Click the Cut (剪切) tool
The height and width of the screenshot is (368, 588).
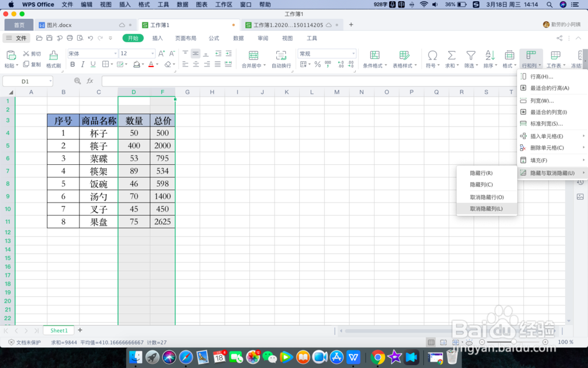(x=32, y=54)
